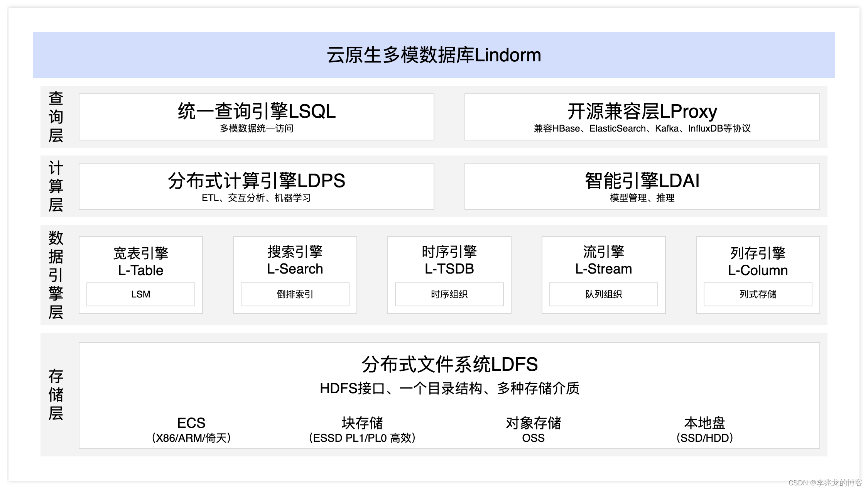Image resolution: width=868 pixels, height=490 pixels.
Task: Click the ETL、交互分析、机器学习 subtitle
Action: pyautogui.click(x=257, y=198)
